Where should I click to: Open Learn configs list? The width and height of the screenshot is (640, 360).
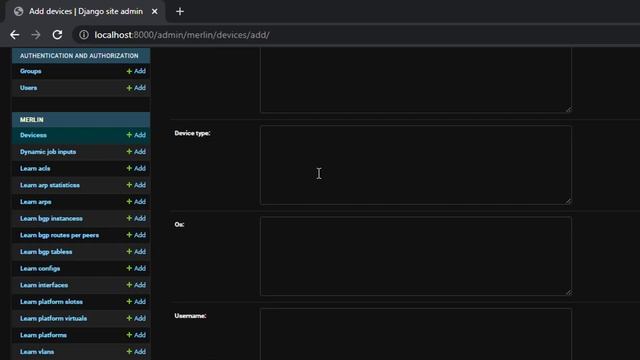pyautogui.click(x=40, y=269)
